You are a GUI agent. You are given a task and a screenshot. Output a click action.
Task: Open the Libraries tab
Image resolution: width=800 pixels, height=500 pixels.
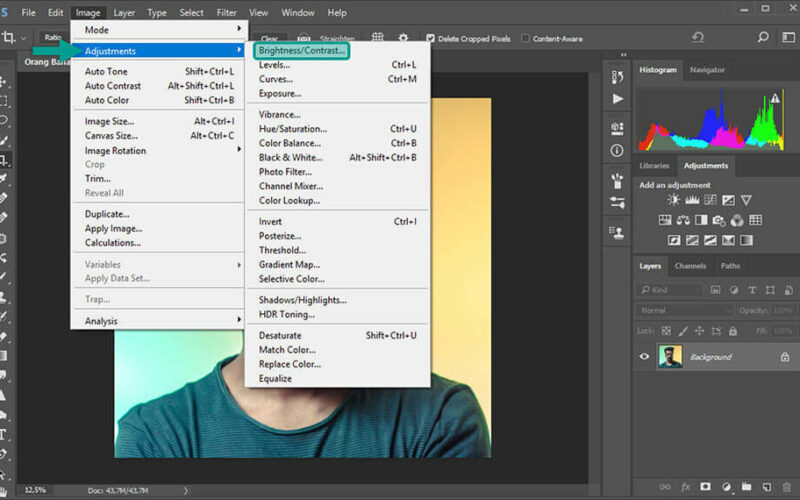pyautogui.click(x=654, y=166)
